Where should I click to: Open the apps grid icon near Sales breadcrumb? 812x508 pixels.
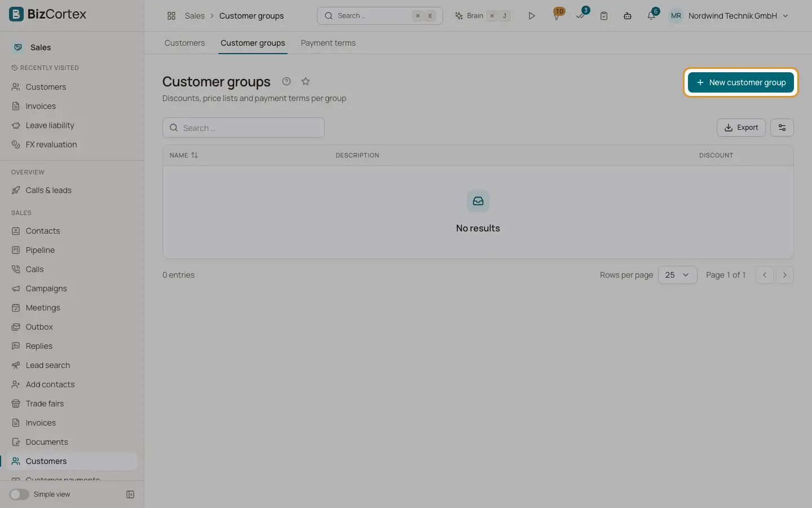[171, 16]
